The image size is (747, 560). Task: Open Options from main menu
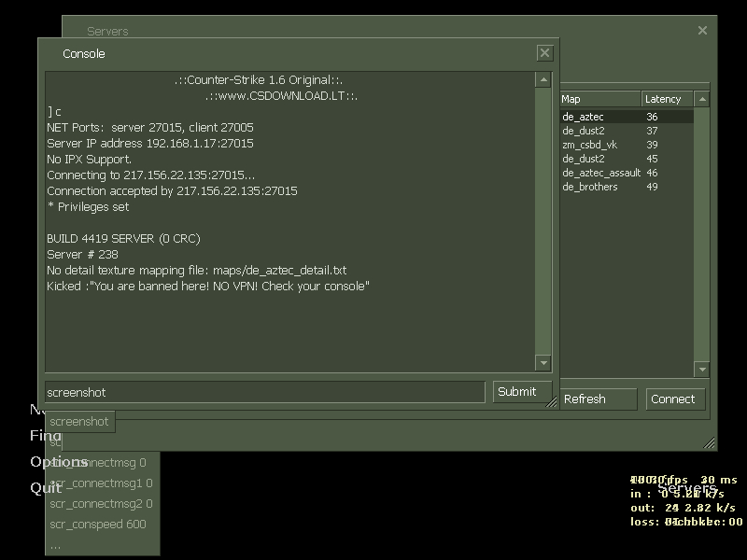point(59,462)
